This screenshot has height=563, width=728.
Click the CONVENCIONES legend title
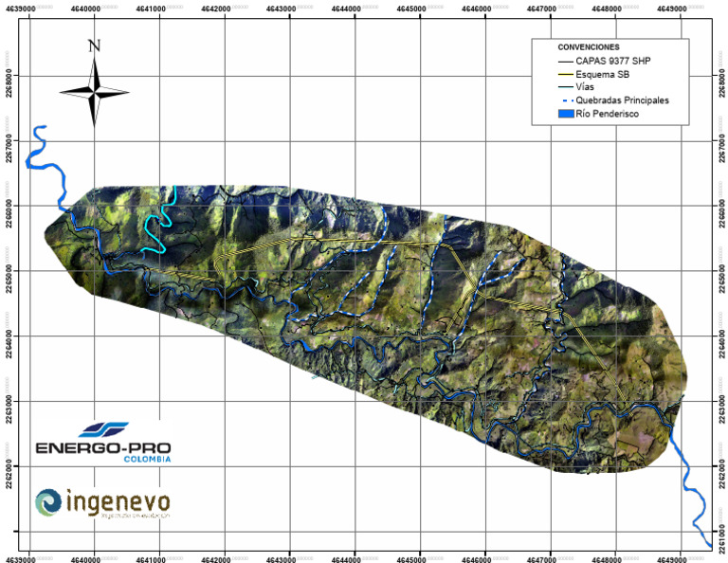pyautogui.click(x=589, y=47)
